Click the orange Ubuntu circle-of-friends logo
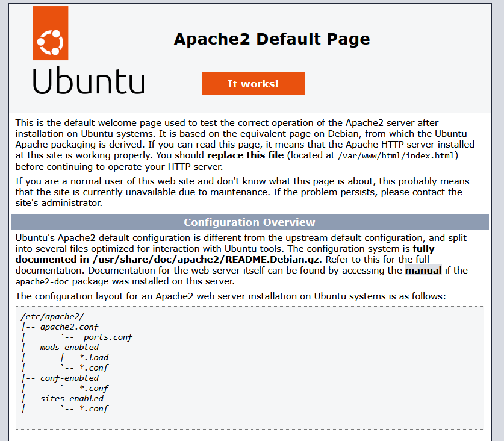Viewport: 504px width, 441px height. tap(51, 33)
